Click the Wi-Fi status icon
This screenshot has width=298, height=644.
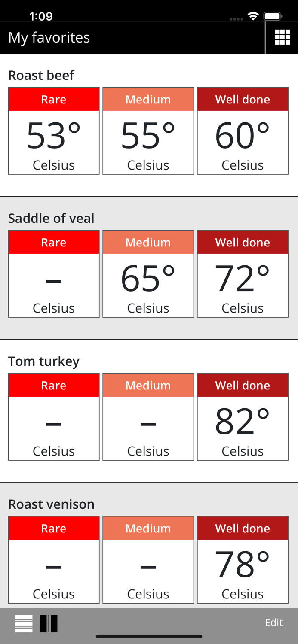point(253,15)
